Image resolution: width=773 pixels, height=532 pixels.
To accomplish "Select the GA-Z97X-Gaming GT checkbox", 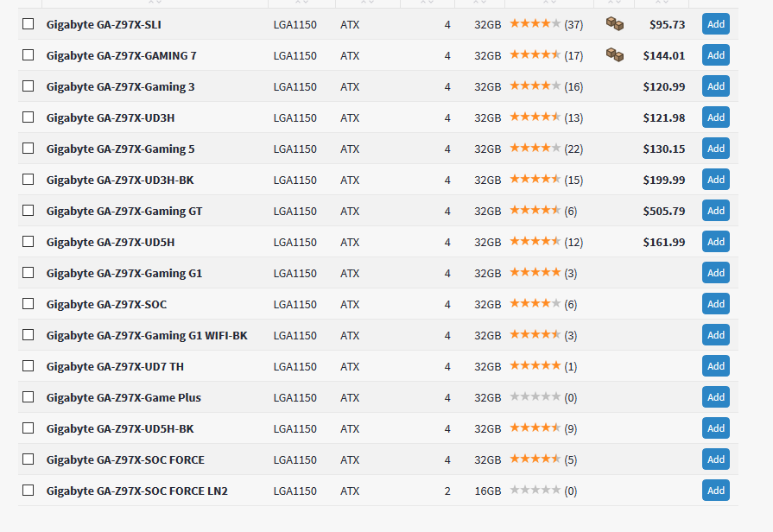I will tap(29, 210).
